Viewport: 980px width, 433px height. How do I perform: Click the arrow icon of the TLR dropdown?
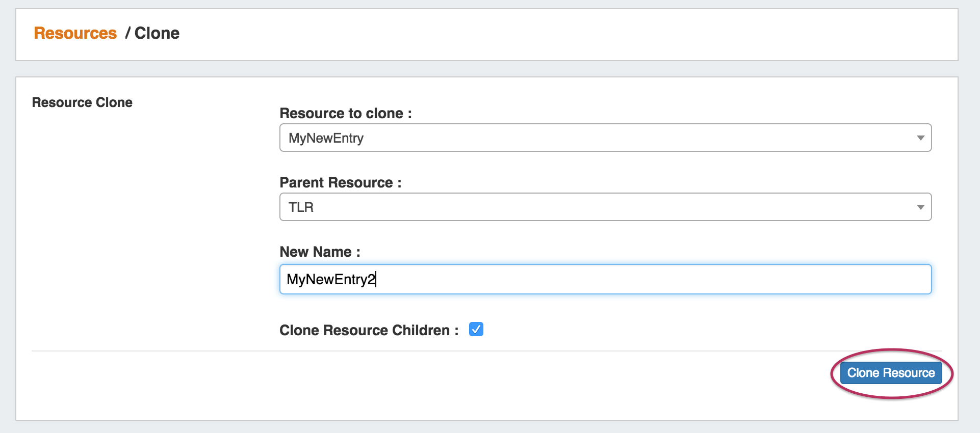click(920, 207)
